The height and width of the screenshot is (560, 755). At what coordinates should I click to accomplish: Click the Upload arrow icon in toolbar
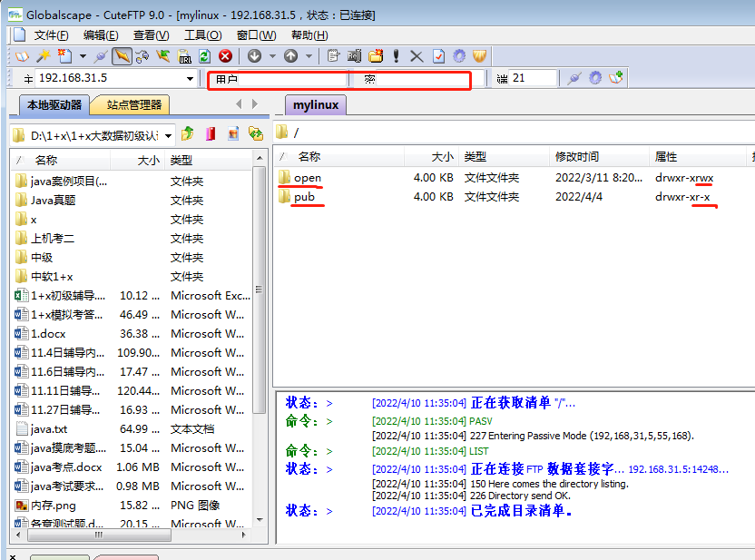[x=290, y=56]
